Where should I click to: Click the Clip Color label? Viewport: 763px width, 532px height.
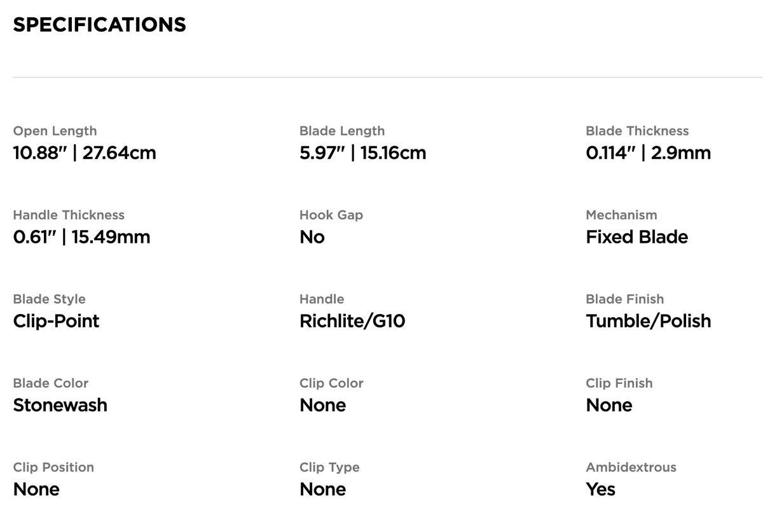[x=331, y=383]
